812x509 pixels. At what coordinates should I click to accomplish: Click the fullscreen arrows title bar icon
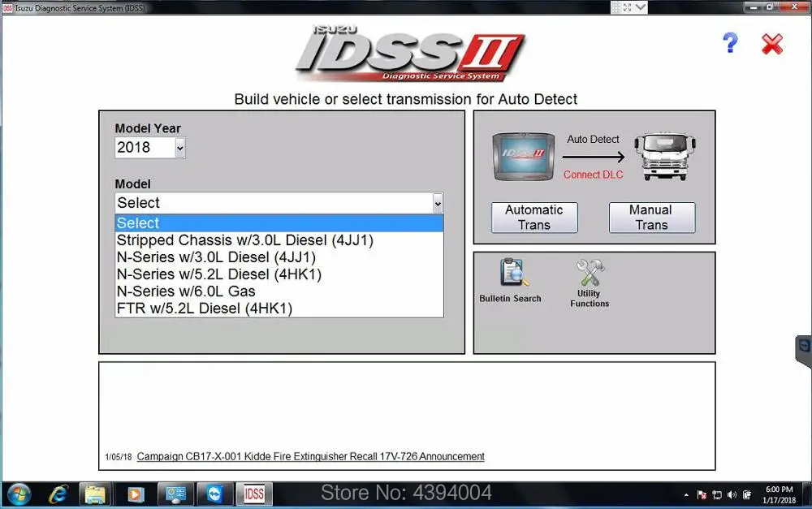[x=628, y=7]
